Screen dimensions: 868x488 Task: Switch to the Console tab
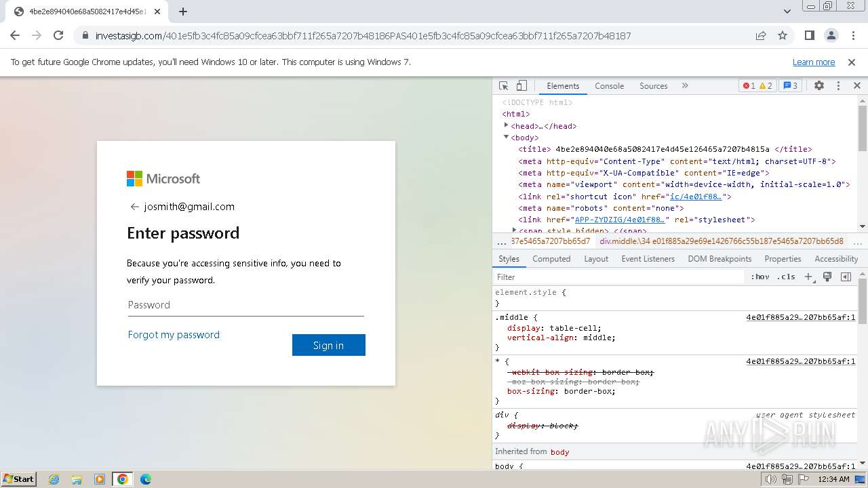pos(609,86)
